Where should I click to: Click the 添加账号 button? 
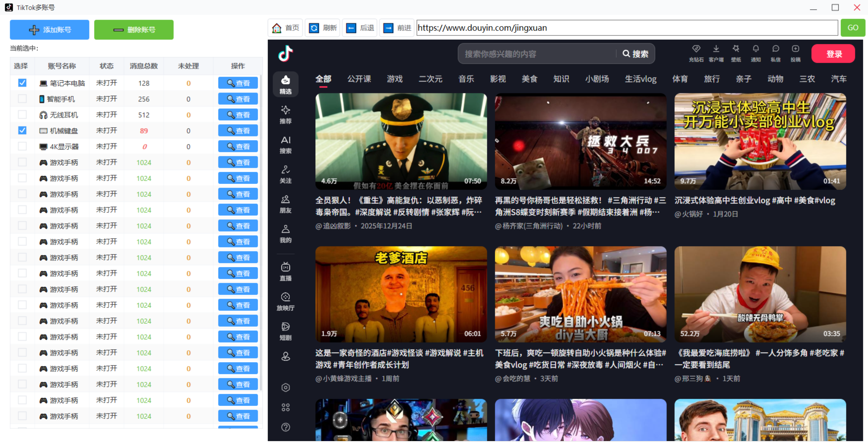coord(50,30)
